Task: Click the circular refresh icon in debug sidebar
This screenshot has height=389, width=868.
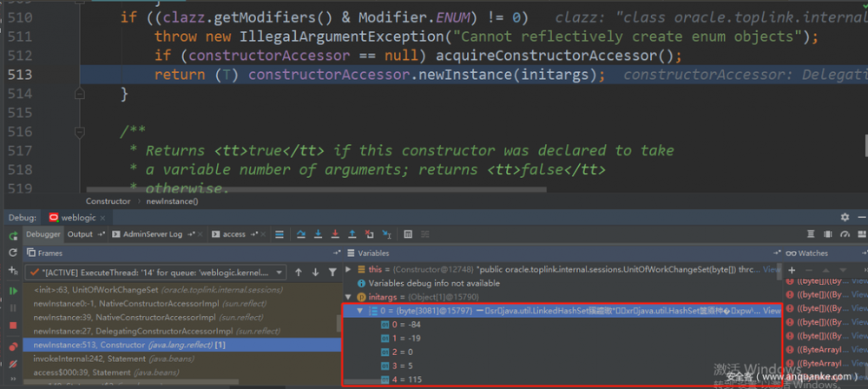Action: coord(13,253)
